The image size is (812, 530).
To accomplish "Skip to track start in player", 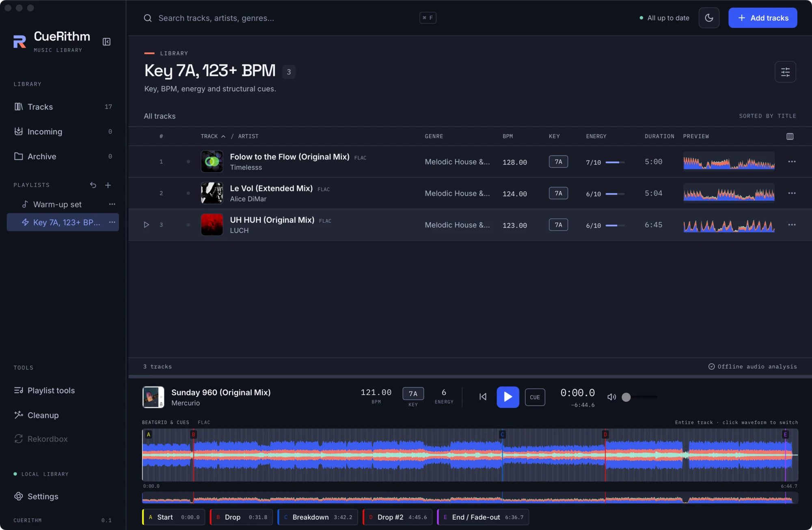I will click(x=483, y=397).
